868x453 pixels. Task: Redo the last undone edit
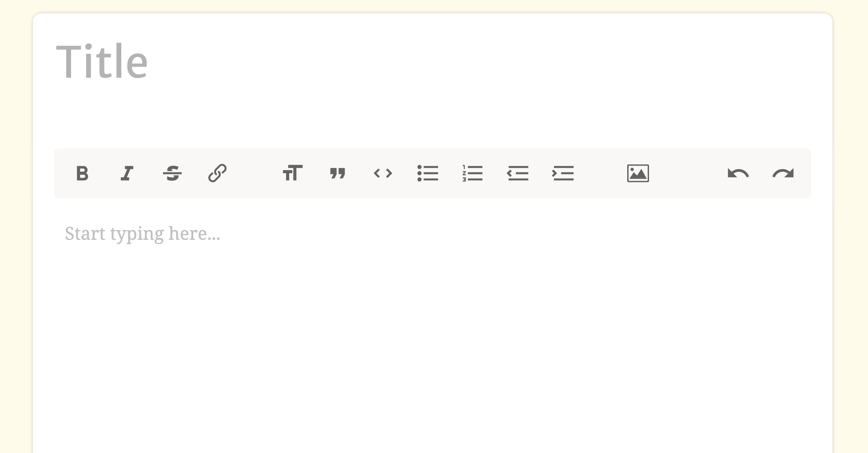[783, 173]
